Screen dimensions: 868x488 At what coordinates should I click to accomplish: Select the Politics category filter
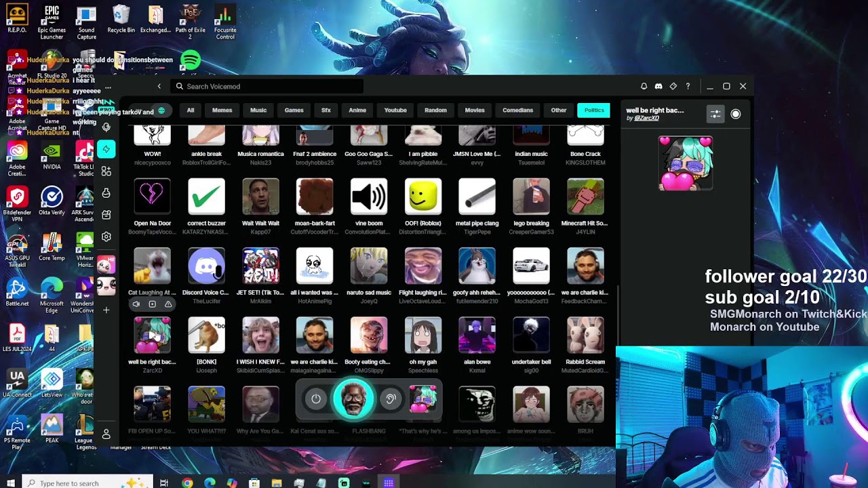[594, 110]
